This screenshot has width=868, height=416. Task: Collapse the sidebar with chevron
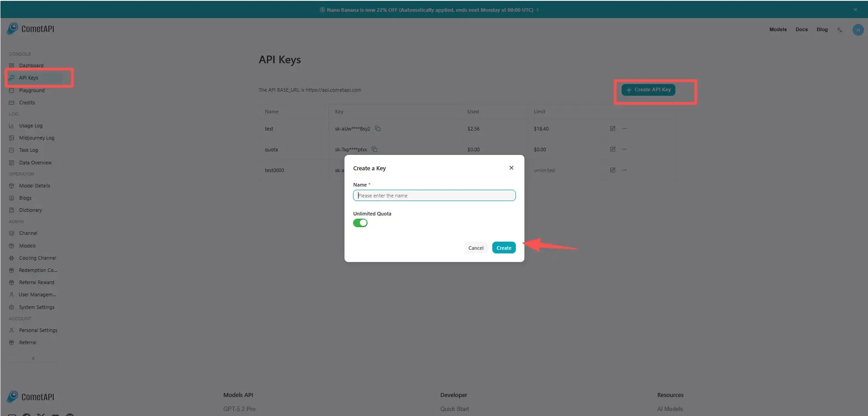pos(33,358)
